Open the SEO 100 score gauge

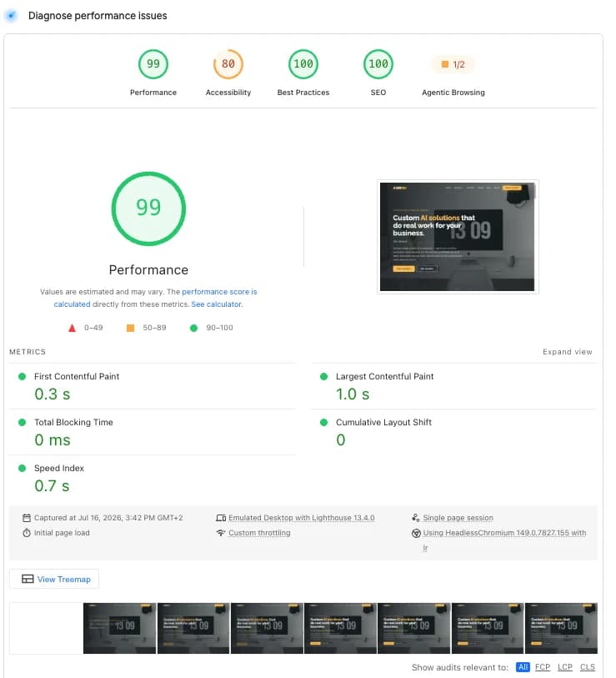tap(378, 64)
